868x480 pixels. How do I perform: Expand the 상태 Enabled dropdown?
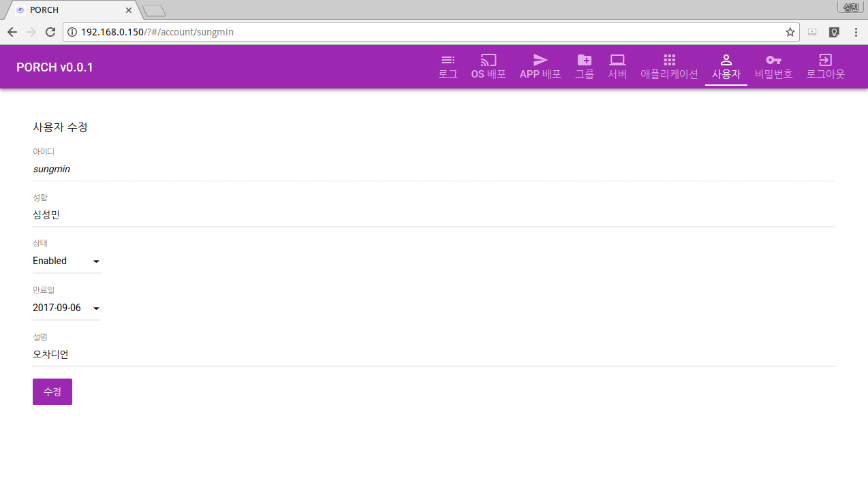(x=67, y=261)
